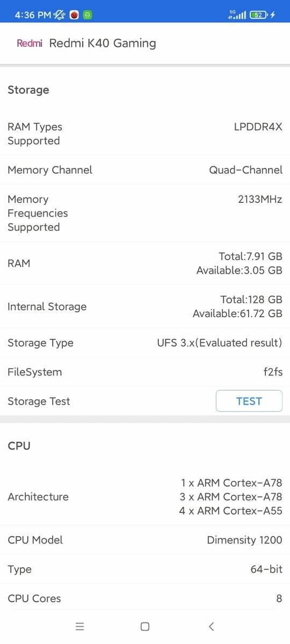Screen dimensions: 290x644
Task: Tap the Android home square button
Action: point(144,626)
